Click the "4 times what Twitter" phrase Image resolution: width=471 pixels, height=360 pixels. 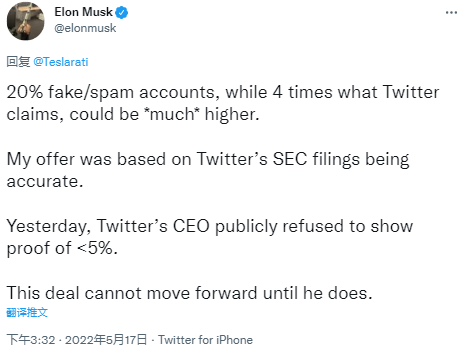(356, 92)
